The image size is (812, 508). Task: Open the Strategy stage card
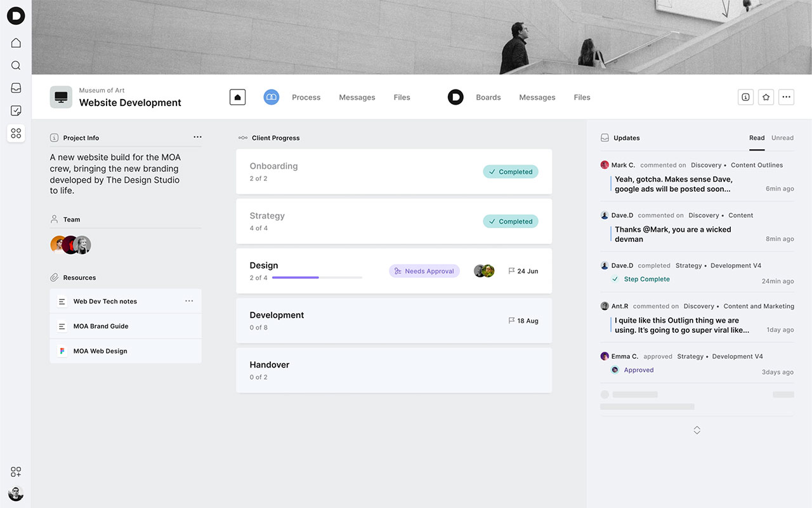click(394, 221)
